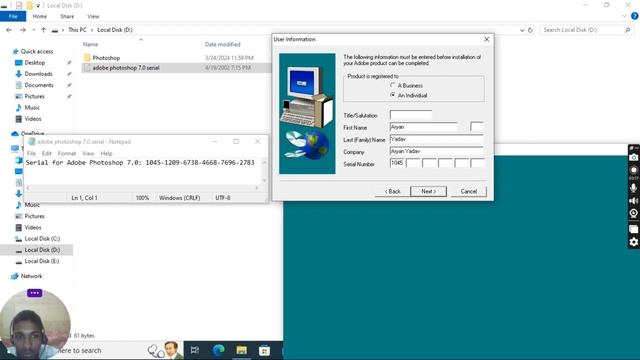Select Network in navigation pane
Image resolution: width=640 pixels, height=360 pixels.
(31, 276)
